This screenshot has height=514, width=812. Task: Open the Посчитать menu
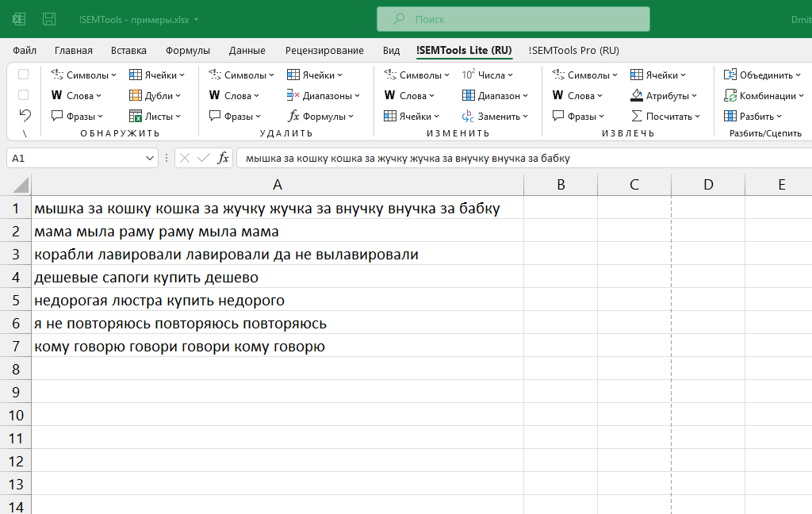pyautogui.click(x=665, y=117)
